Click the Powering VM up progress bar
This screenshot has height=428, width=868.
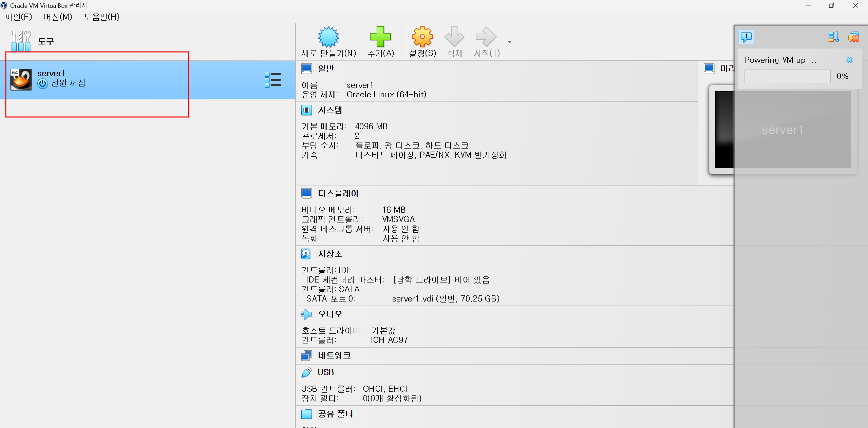[x=787, y=76]
